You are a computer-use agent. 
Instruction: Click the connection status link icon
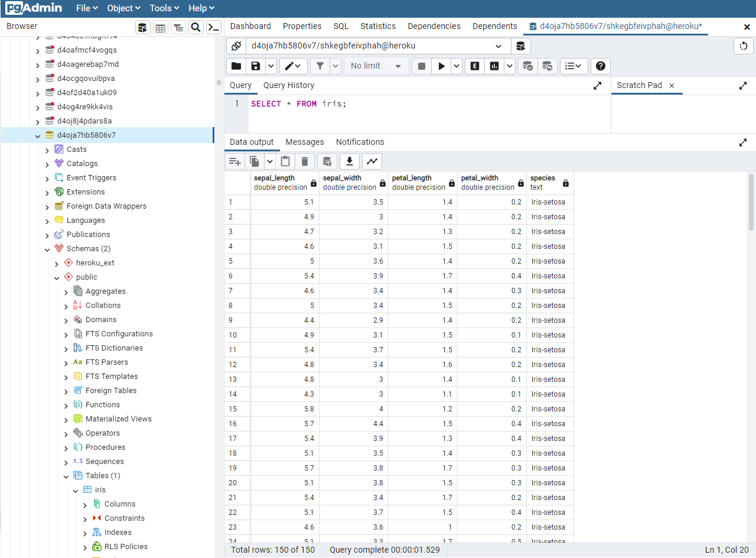tap(236, 46)
